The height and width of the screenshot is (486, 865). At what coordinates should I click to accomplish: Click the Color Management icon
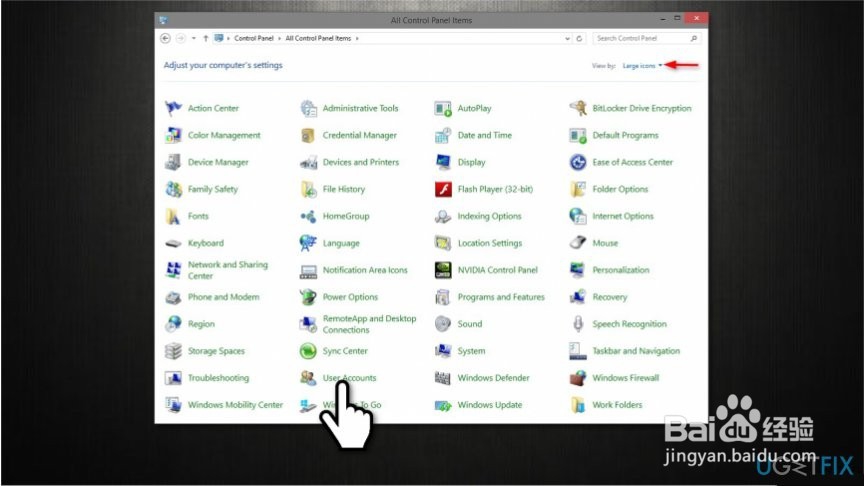click(x=173, y=135)
